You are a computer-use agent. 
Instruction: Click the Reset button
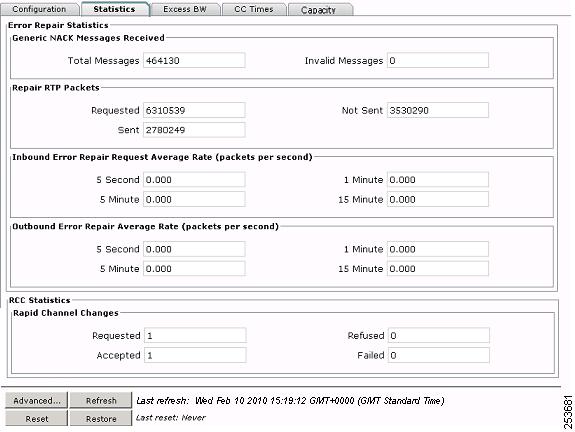click(36, 418)
